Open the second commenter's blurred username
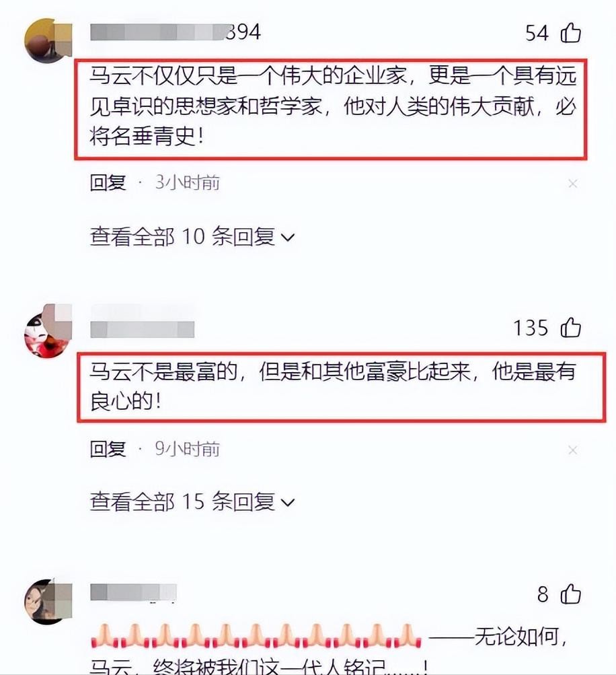Screen dimensions: 616x675 click(x=143, y=329)
